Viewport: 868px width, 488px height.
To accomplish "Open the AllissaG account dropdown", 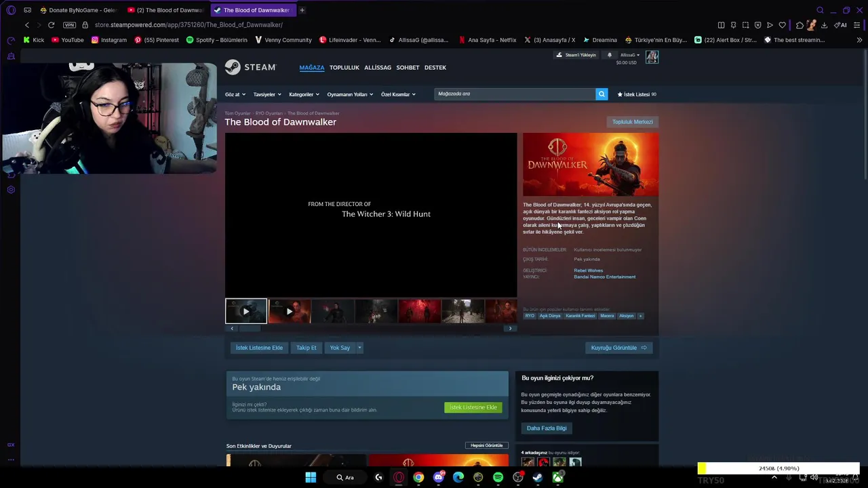I will point(629,55).
